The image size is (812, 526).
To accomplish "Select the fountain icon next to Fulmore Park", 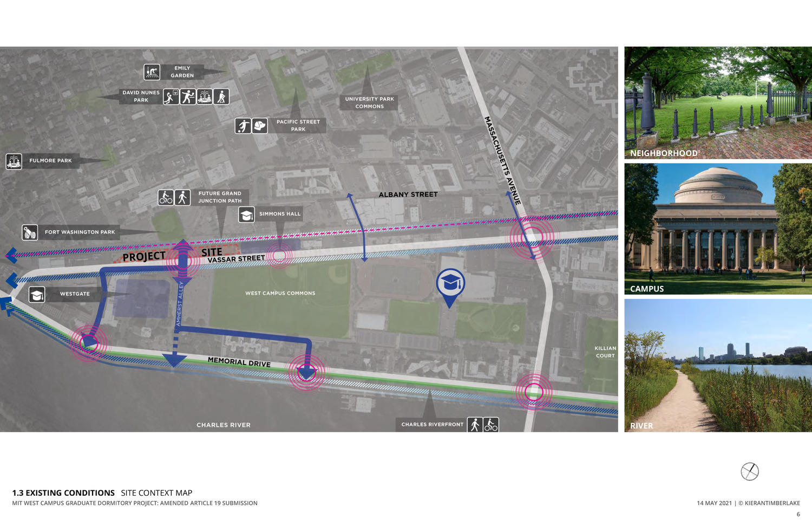I will pyautogui.click(x=14, y=161).
